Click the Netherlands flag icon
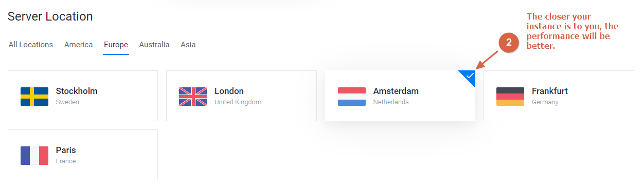Viewport: 644px width, 189px height. tap(352, 97)
